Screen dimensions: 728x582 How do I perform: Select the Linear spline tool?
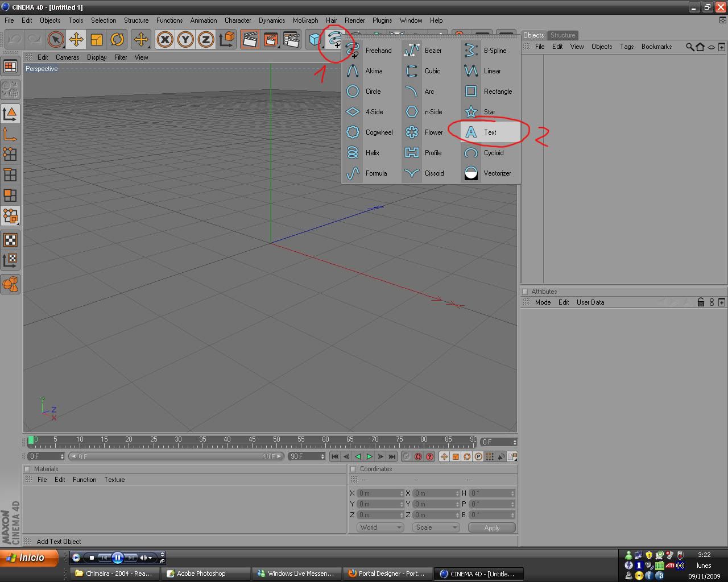[489, 71]
